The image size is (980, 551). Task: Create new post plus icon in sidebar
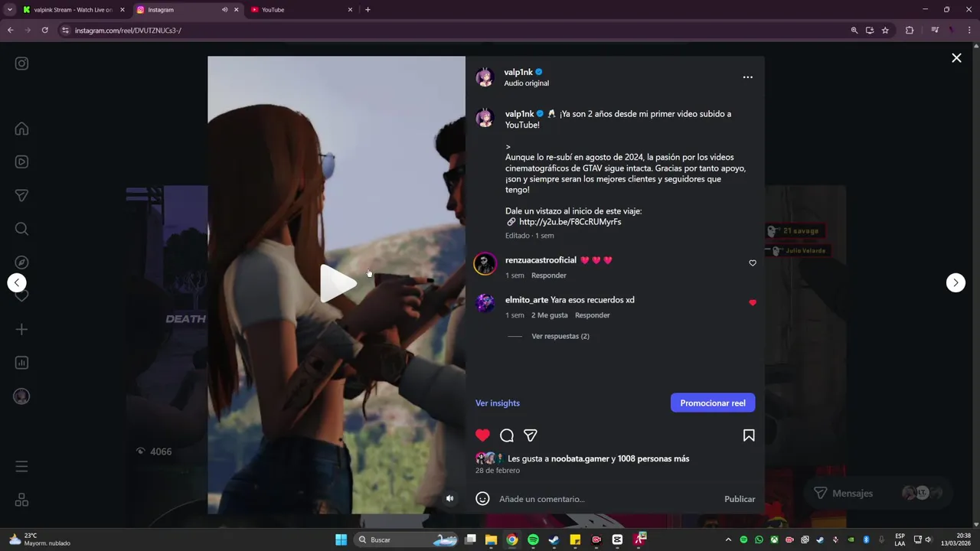21,329
